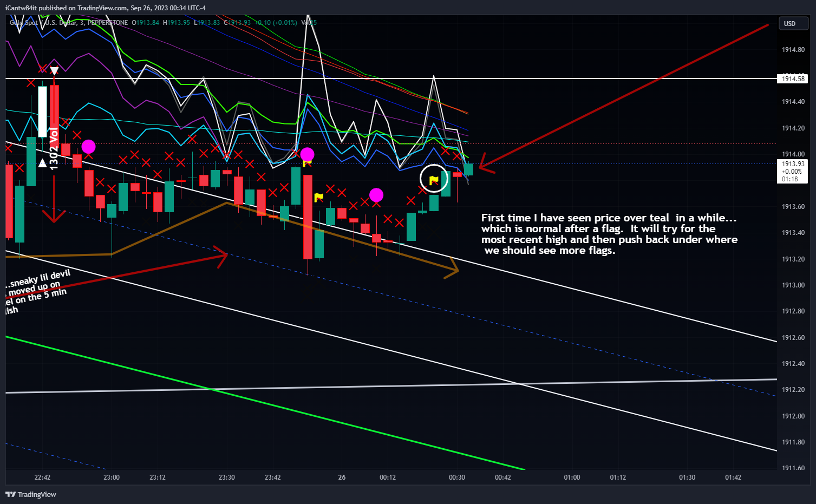Click the 00:42 time axis label
Image resolution: width=816 pixels, height=504 pixels.
coord(503,477)
